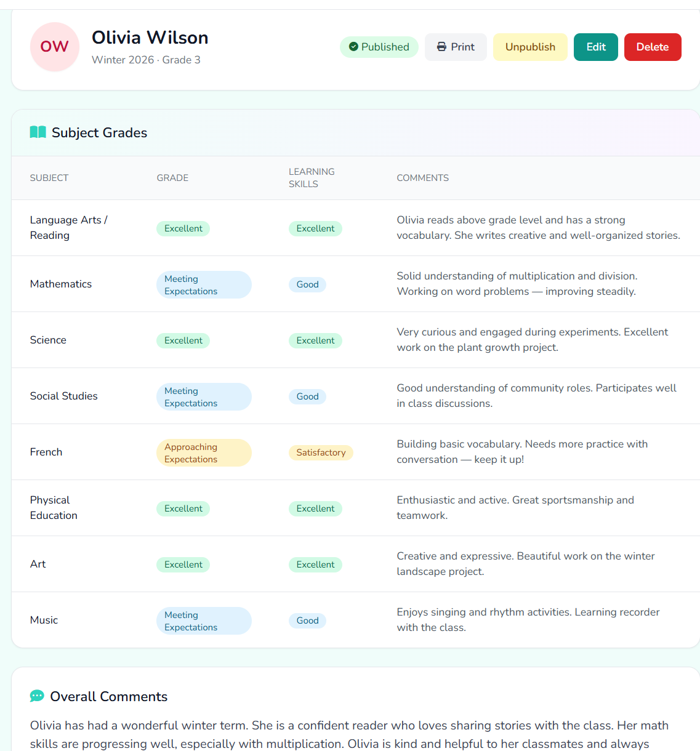This screenshot has width=700, height=751.
Task: Click the red Delete button
Action: (653, 46)
